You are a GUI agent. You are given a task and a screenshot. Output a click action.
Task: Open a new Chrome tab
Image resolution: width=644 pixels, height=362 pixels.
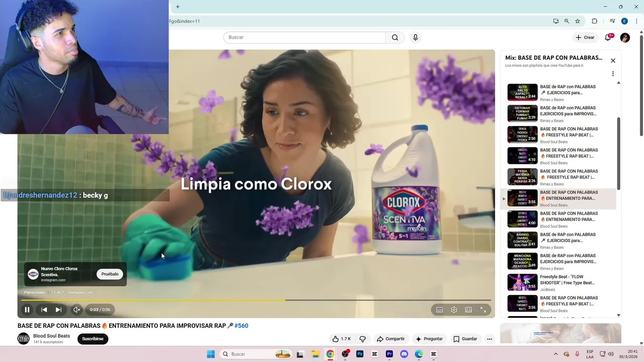coord(178,7)
